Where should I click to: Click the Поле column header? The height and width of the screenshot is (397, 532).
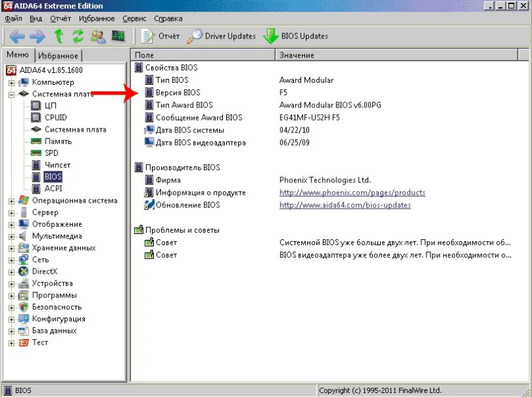[203, 55]
